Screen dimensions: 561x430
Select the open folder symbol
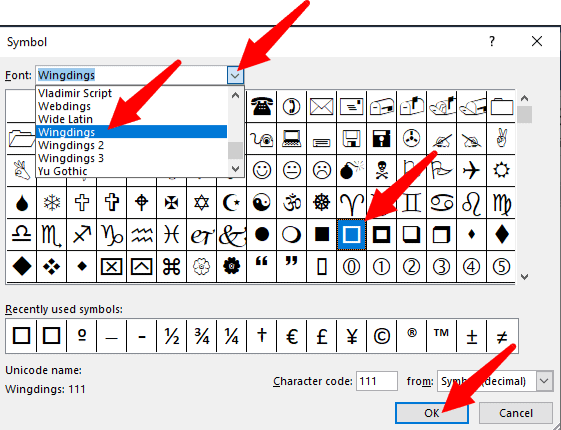[21, 138]
